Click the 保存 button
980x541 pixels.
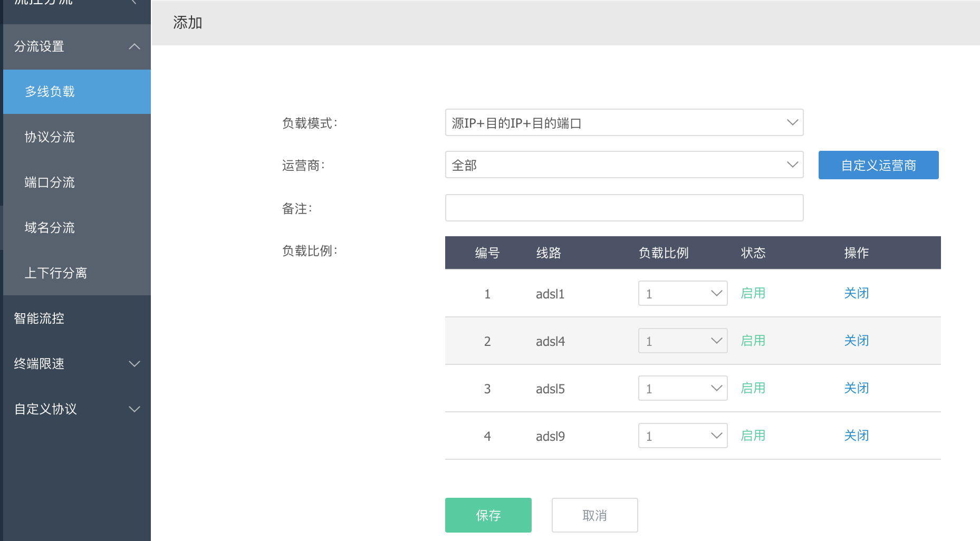click(488, 515)
